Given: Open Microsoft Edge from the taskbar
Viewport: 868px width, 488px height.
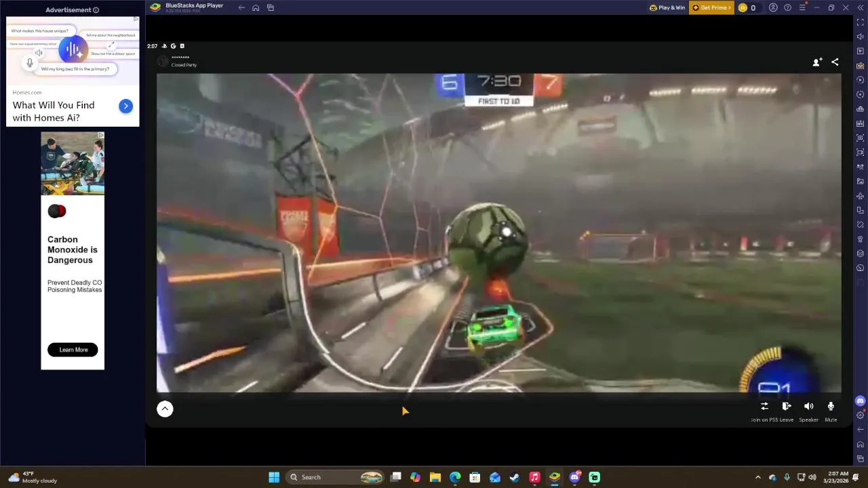Looking at the screenshot, I should [455, 477].
